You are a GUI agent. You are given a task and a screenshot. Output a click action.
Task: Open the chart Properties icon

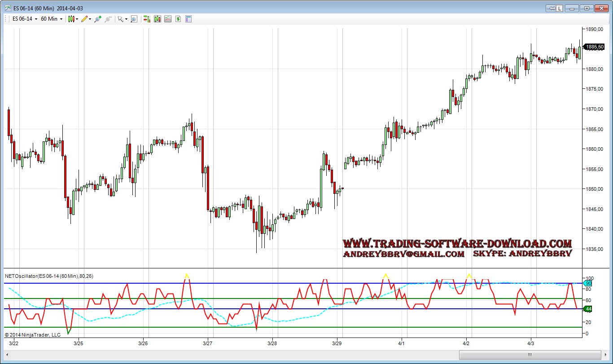(188, 19)
